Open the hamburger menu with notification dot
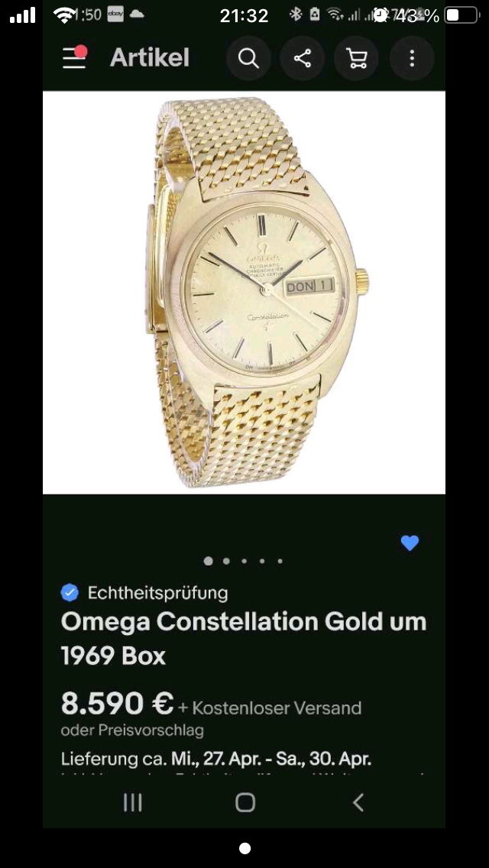489x868 pixels. coord(75,57)
